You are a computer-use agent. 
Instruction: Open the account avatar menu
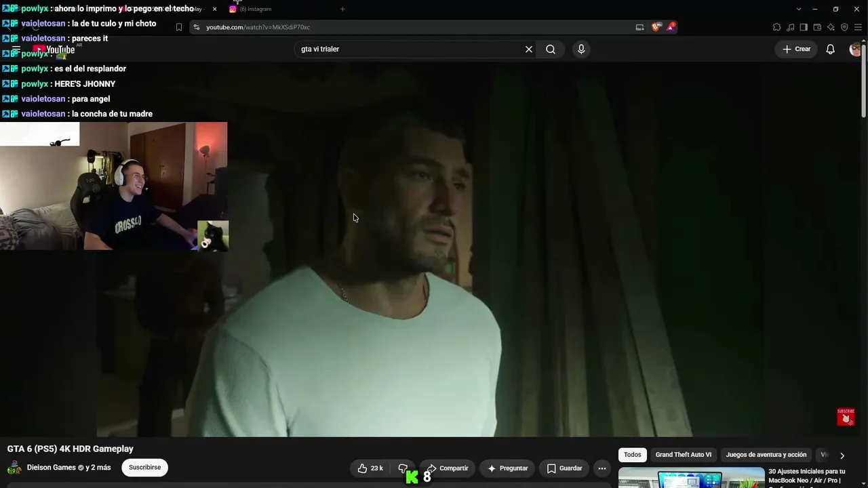click(x=856, y=49)
